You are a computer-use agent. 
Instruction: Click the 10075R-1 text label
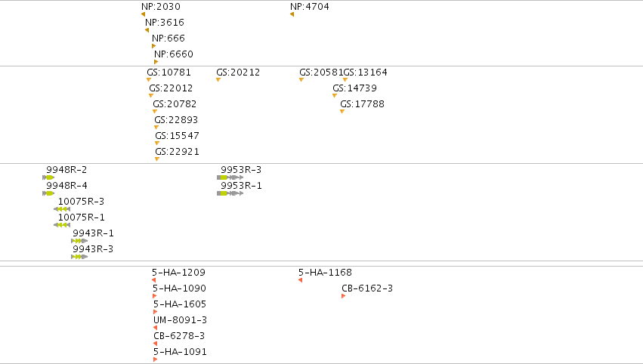81,217
